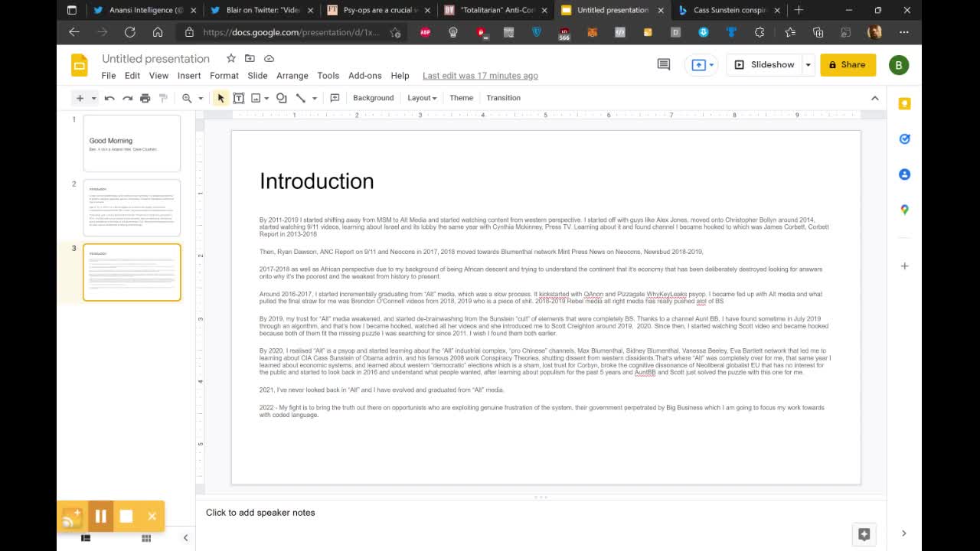Select the shape tool icon
Screen dimensions: 980x551
(x=281, y=98)
